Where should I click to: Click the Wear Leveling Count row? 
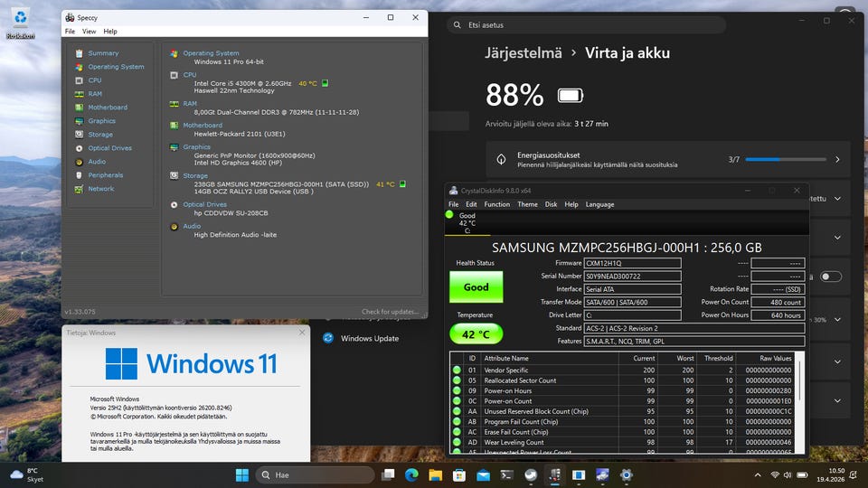point(623,443)
